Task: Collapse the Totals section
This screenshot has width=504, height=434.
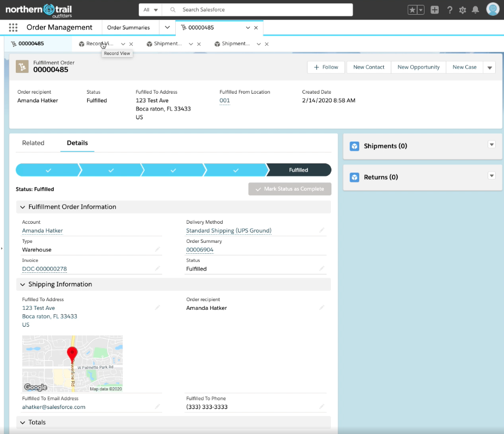Action: click(22, 423)
